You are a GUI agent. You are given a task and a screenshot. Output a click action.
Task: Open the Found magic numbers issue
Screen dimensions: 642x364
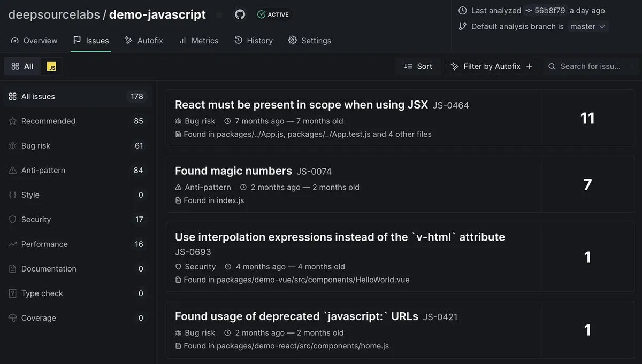tap(233, 171)
